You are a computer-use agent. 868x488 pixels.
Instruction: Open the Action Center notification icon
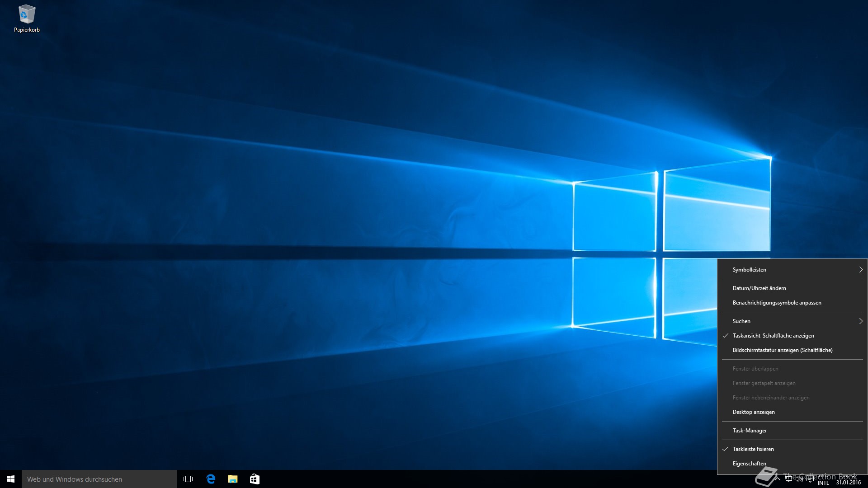pyautogui.click(x=810, y=479)
